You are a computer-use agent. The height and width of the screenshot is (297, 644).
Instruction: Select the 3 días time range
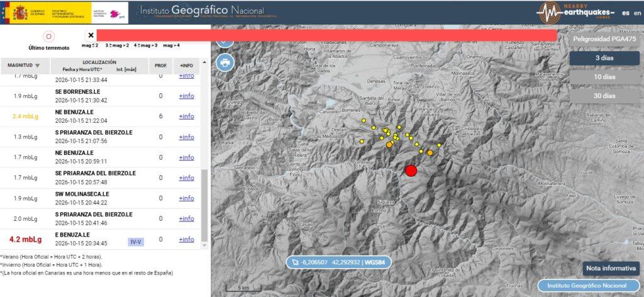tap(604, 58)
